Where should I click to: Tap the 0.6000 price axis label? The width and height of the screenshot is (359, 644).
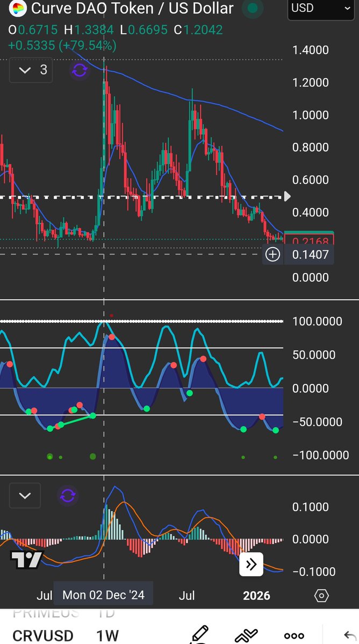(x=310, y=180)
